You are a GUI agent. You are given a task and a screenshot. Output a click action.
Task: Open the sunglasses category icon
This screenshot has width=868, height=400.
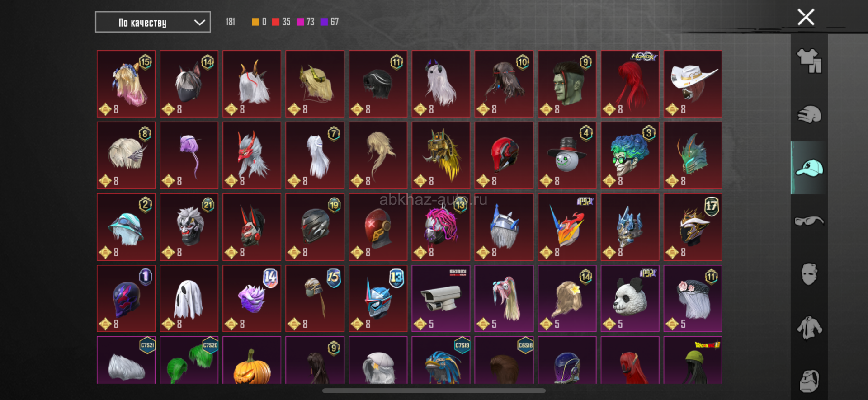[x=809, y=221]
